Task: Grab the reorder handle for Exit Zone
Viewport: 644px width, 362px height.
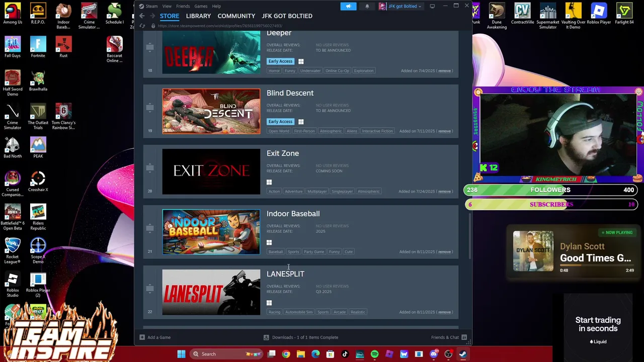Action: [x=150, y=167]
